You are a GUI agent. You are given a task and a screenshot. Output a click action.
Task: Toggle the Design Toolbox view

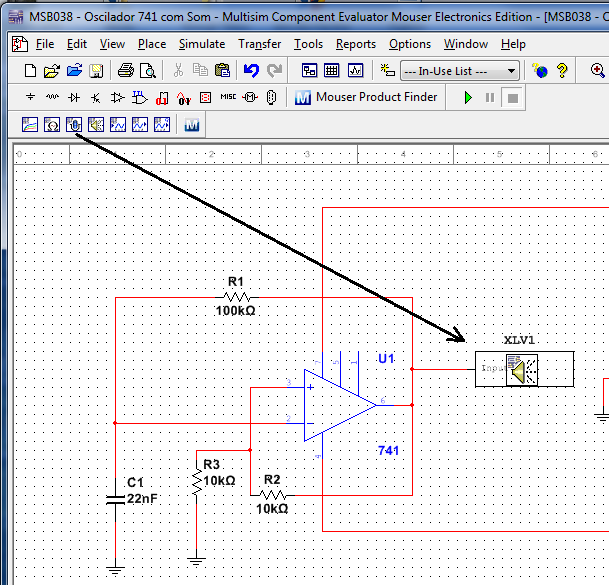[309, 71]
